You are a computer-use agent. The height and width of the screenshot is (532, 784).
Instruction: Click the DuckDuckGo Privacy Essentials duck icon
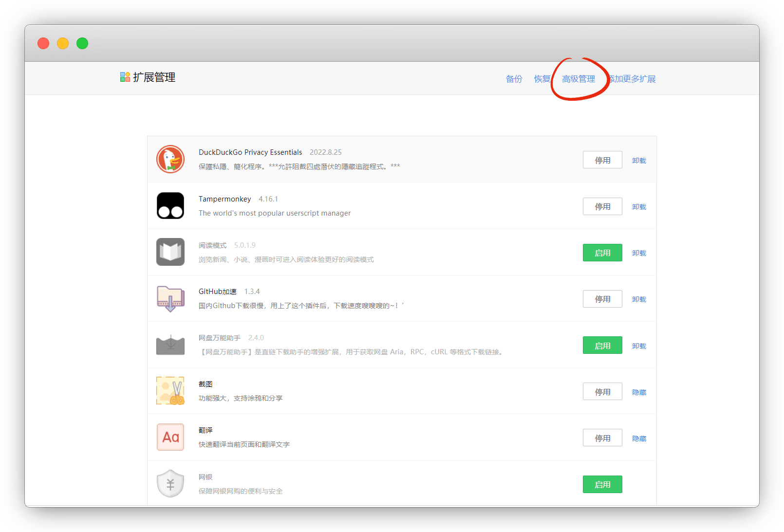pyautogui.click(x=170, y=159)
